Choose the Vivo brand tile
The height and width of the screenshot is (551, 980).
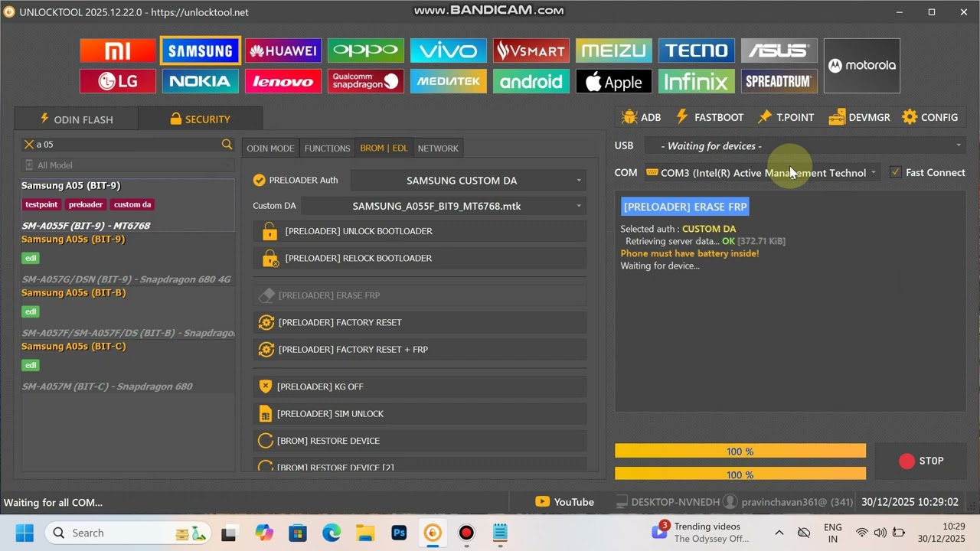point(449,51)
